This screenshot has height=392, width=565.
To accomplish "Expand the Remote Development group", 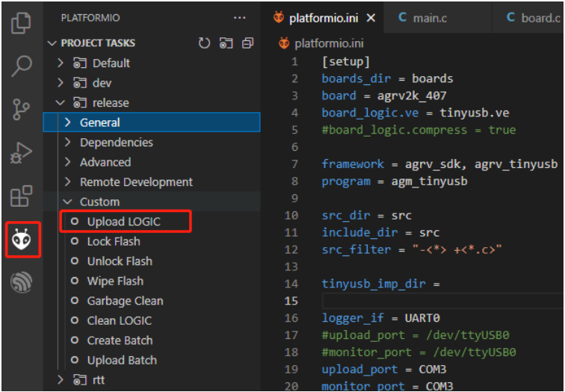I will coord(68,182).
